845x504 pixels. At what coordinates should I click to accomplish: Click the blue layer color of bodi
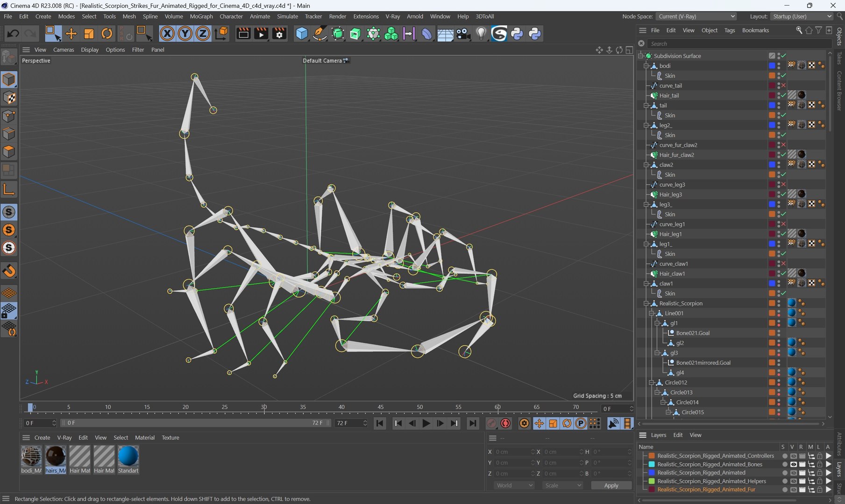[x=772, y=66]
